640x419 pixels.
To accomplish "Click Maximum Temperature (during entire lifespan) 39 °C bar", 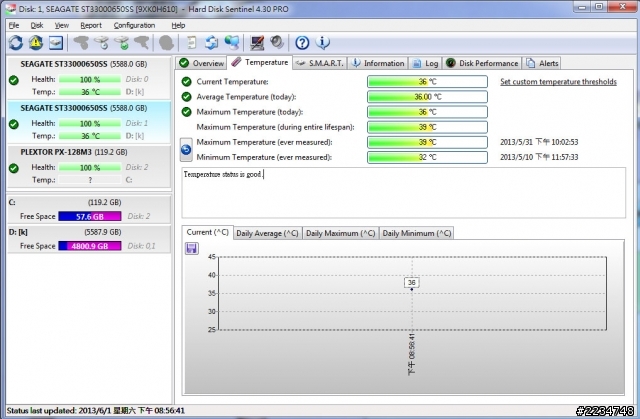I will 427,127.
